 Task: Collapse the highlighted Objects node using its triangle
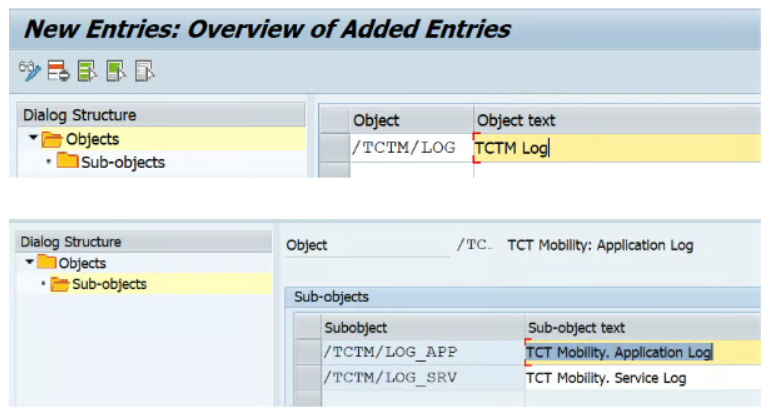click(32, 139)
